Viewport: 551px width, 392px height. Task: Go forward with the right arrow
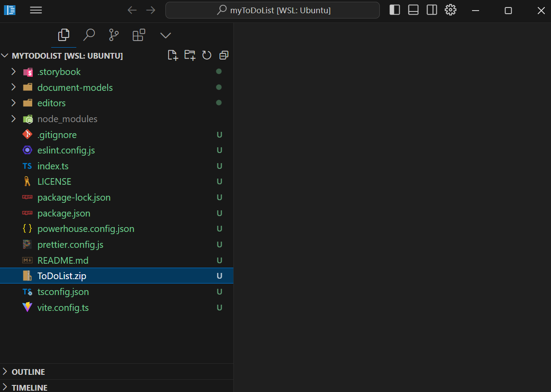click(x=151, y=10)
